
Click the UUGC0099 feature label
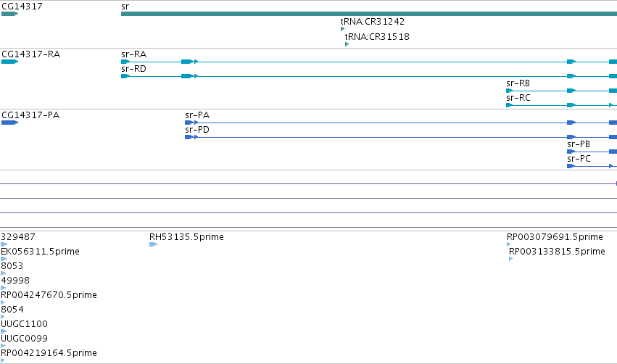[x=25, y=339]
